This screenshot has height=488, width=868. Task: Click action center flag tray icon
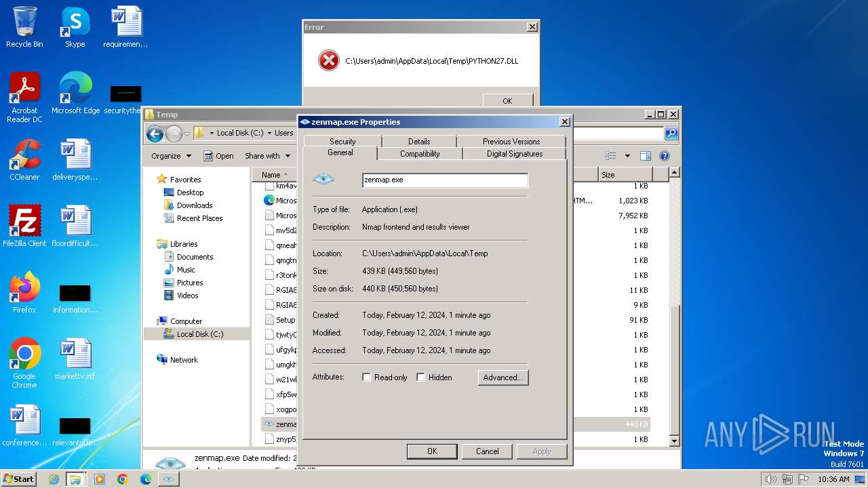click(804, 479)
